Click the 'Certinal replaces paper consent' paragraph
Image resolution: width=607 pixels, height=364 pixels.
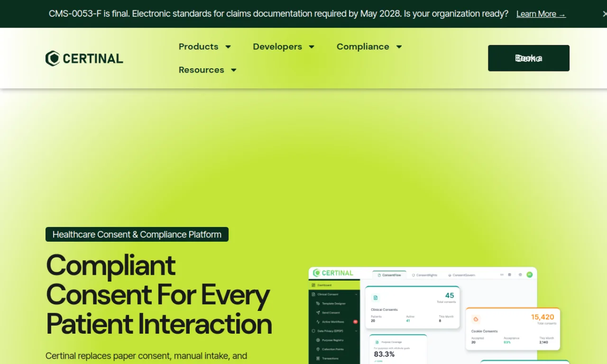(x=147, y=357)
